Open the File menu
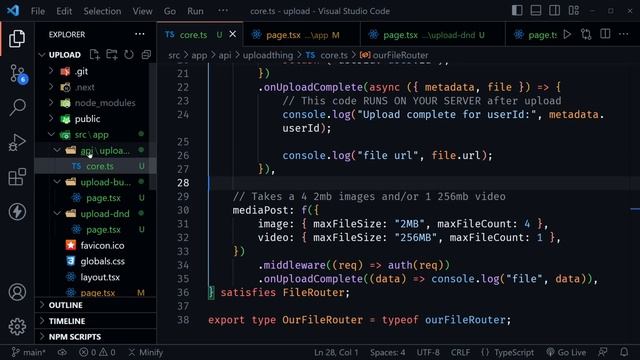The width and height of the screenshot is (640, 360). tap(38, 11)
